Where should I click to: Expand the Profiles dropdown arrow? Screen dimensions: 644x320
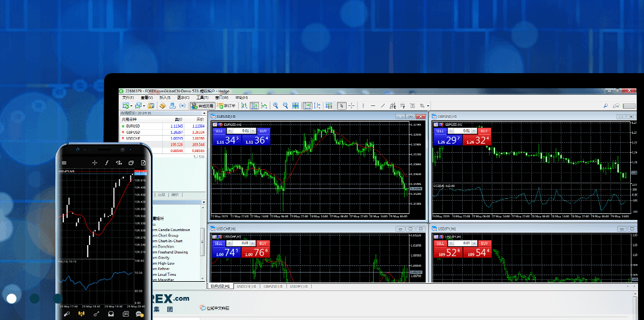click(144, 106)
